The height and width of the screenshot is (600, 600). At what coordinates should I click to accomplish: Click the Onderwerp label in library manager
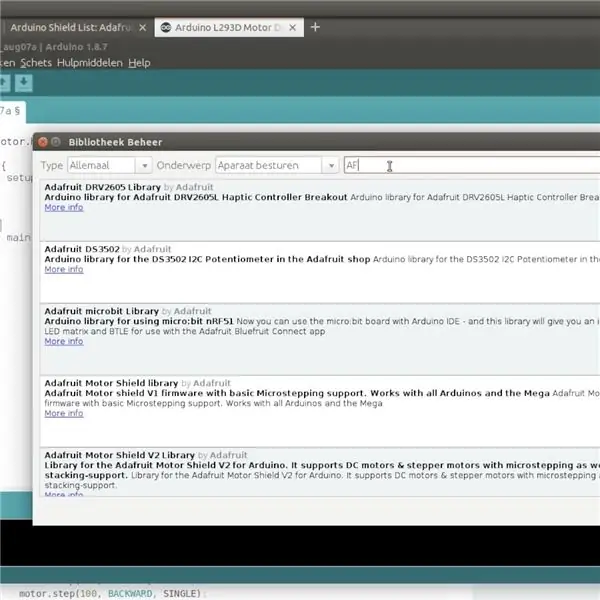click(184, 165)
